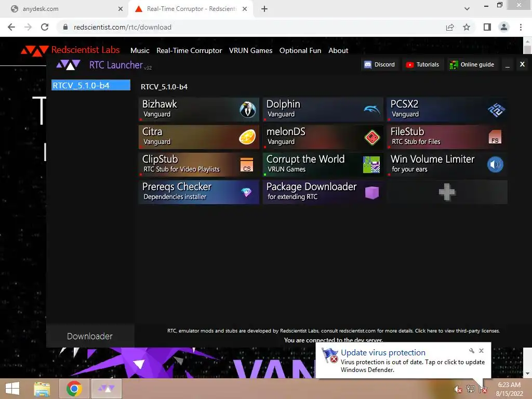This screenshot has height=399, width=532.
Task: Open the Windows Start button
Action: (12, 389)
